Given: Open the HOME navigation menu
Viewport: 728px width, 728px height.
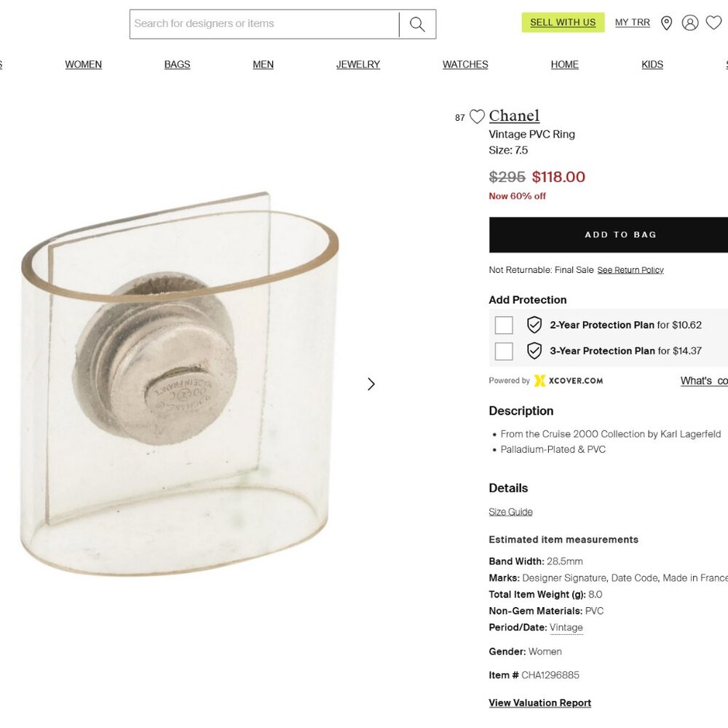Looking at the screenshot, I should tap(564, 64).
